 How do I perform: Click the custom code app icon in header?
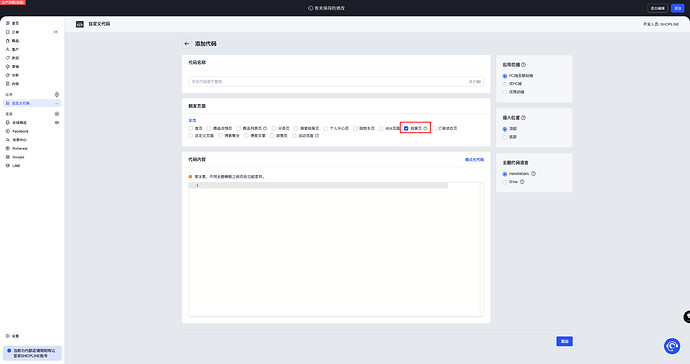coord(80,24)
